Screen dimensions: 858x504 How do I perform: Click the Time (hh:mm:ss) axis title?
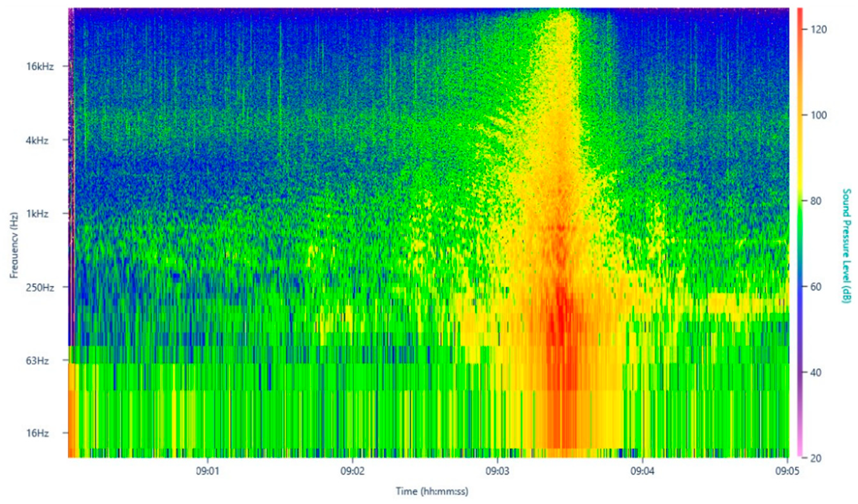(x=432, y=491)
